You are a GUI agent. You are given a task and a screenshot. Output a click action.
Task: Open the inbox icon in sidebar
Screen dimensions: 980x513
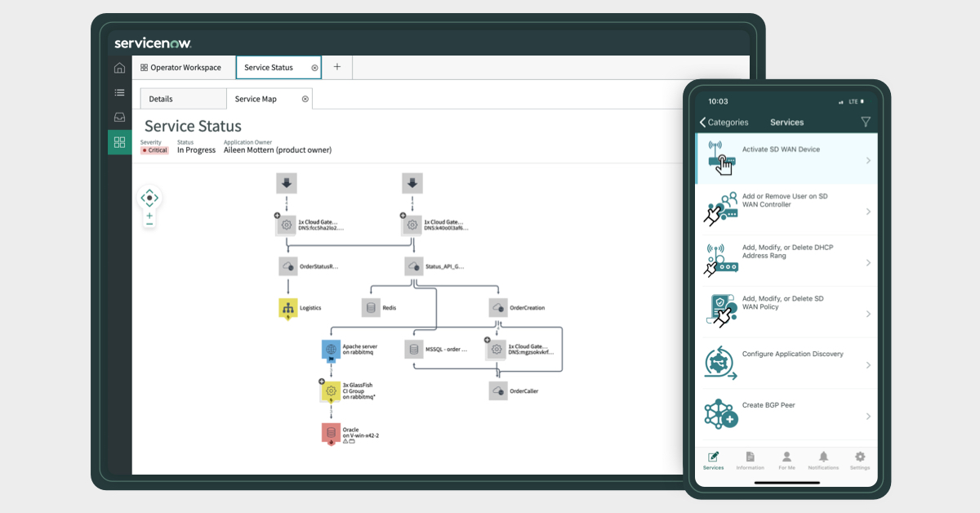pyautogui.click(x=119, y=117)
